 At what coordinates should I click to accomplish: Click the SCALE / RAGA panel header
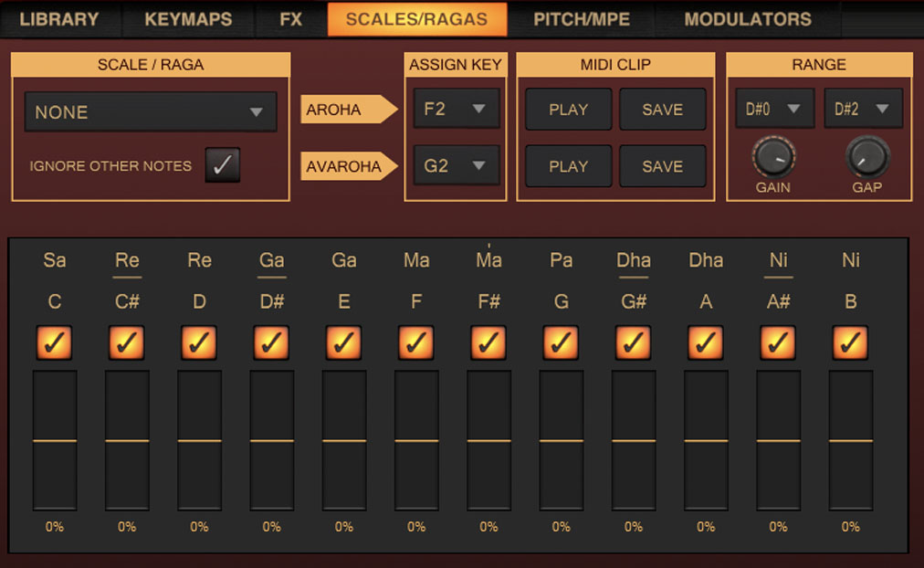point(151,64)
